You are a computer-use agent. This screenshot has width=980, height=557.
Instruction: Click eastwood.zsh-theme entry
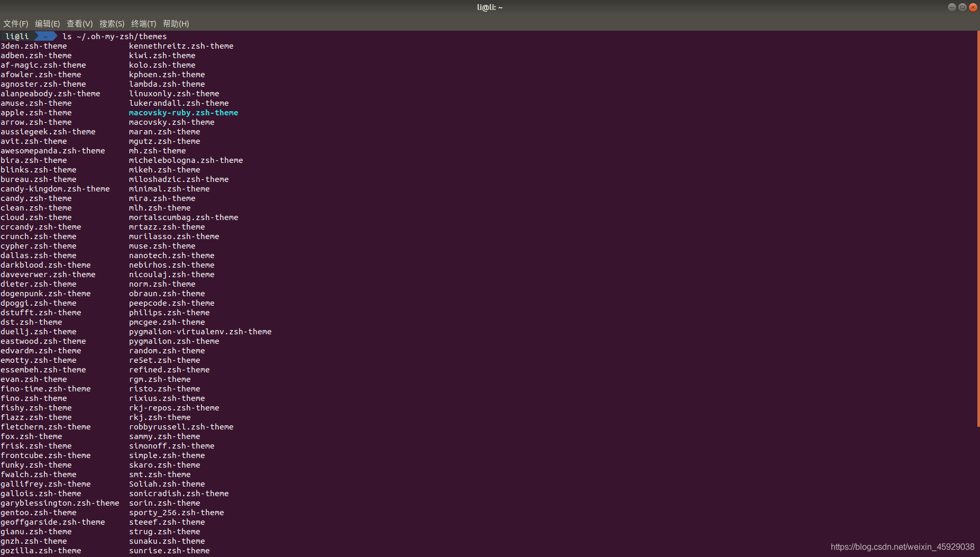pyautogui.click(x=43, y=341)
